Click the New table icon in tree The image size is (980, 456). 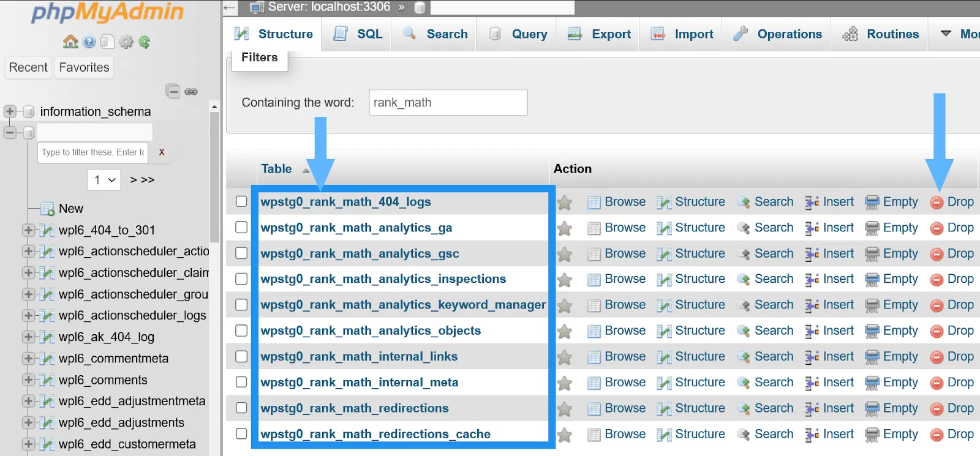point(47,209)
